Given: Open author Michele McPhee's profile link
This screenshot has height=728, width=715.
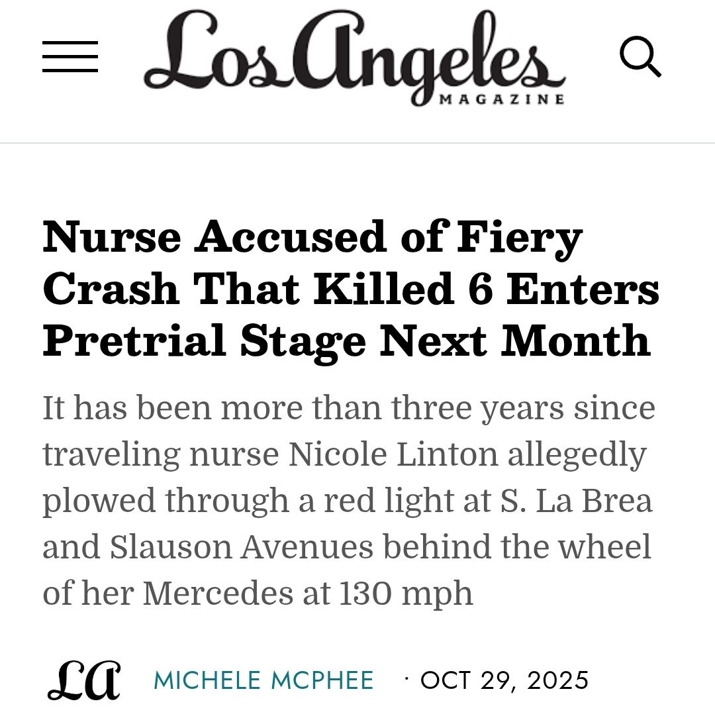Looking at the screenshot, I should pos(263,681).
